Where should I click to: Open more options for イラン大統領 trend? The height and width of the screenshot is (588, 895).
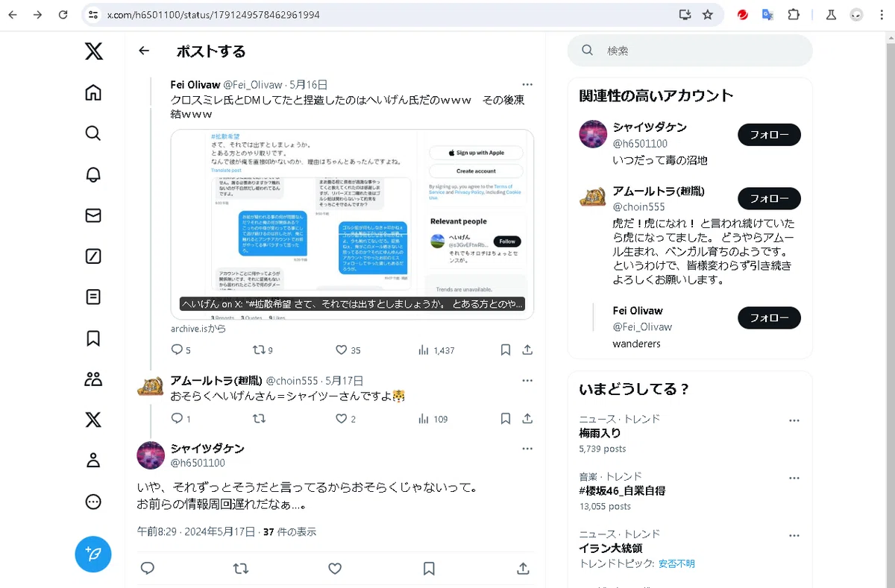(794, 535)
